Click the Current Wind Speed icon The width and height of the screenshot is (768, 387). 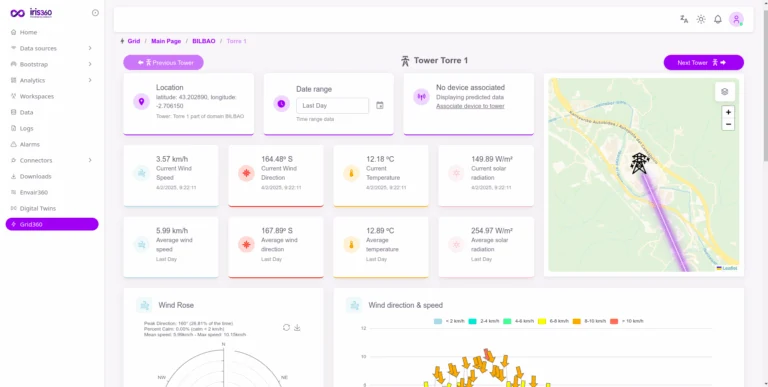pos(141,173)
